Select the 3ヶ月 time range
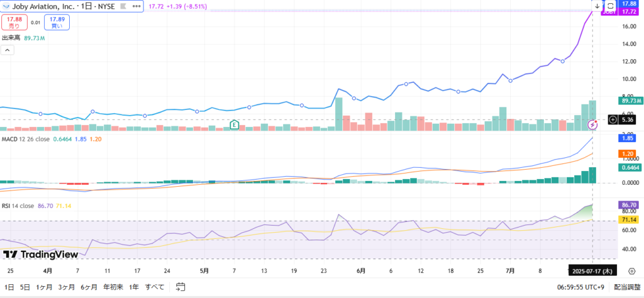The width and height of the screenshot is (644, 298). (66, 287)
